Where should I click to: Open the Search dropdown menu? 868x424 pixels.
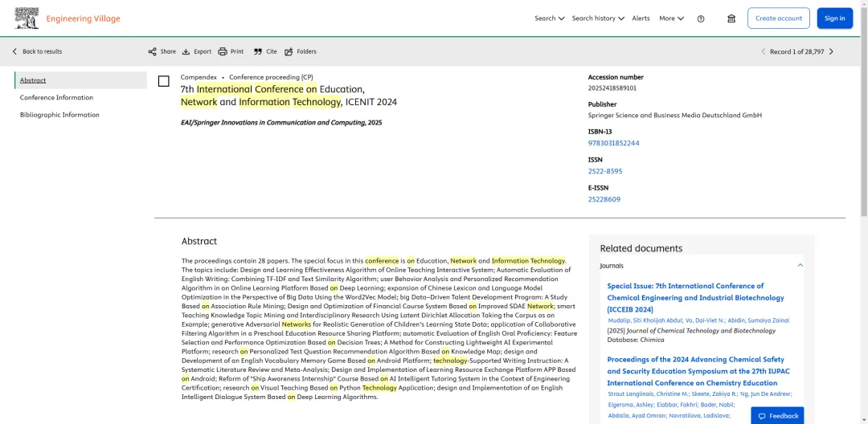pyautogui.click(x=549, y=18)
